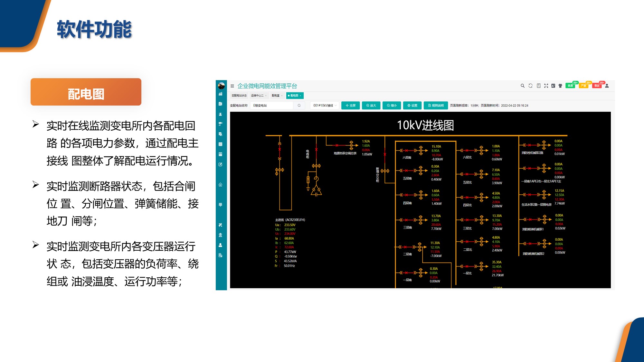Switch to the 配电室 tab

pyautogui.click(x=276, y=96)
